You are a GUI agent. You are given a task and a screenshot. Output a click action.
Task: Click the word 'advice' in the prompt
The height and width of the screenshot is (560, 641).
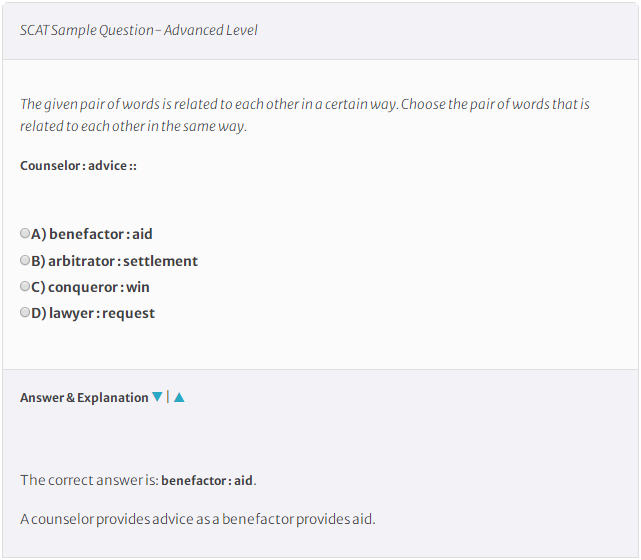click(x=108, y=166)
